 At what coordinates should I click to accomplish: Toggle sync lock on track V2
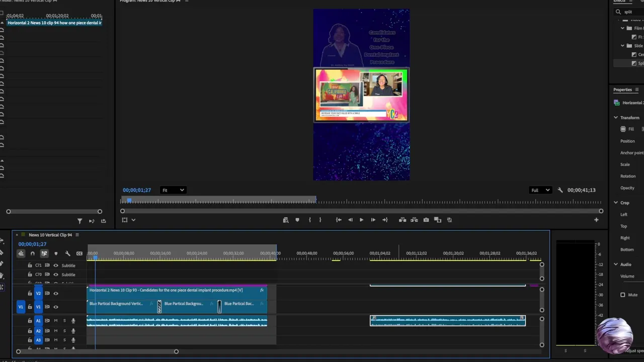click(x=47, y=293)
